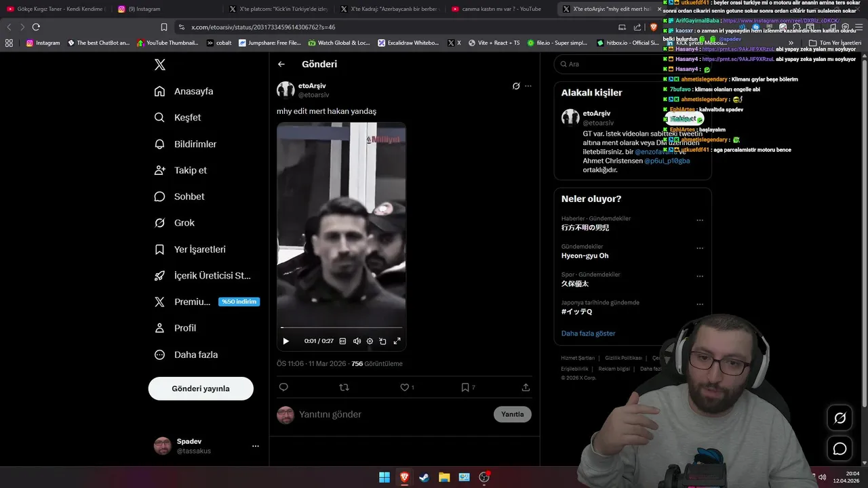This screenshot has height=488, width=868.
Task: Click Grok icon on the post
Action: pyautogui.click(x=516, y=86)
